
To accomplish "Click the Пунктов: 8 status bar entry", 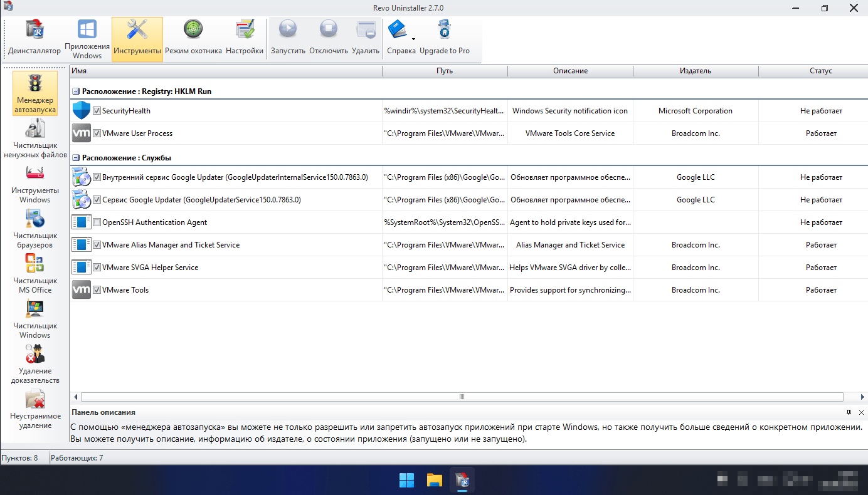I will click(19, 458).
